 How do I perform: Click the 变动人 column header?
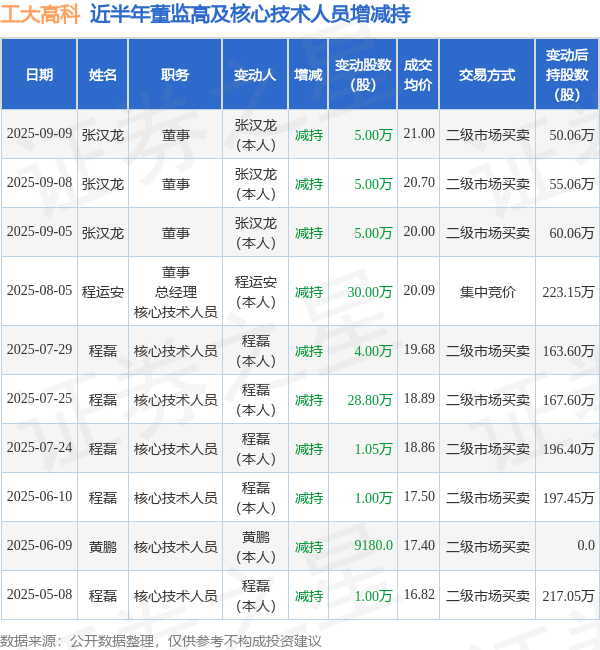coord(255,75)
